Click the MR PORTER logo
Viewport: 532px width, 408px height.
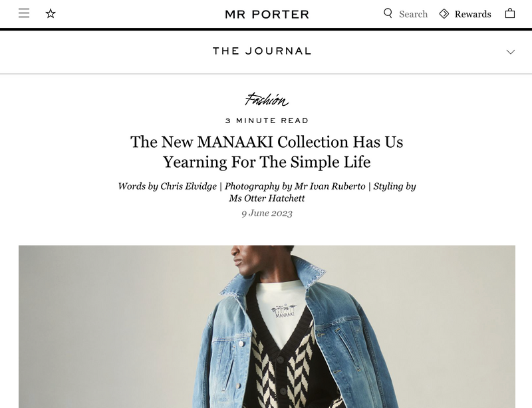tap(266, 13)
